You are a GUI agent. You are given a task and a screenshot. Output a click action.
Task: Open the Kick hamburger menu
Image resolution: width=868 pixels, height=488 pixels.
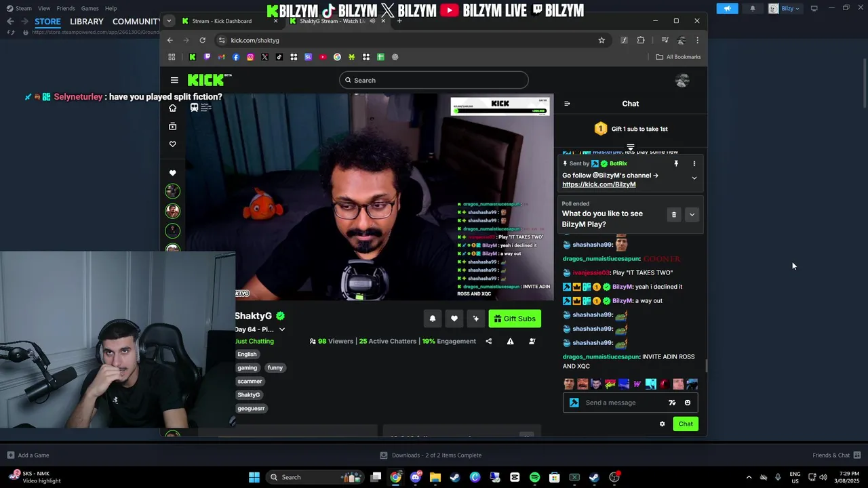point(174,80)
